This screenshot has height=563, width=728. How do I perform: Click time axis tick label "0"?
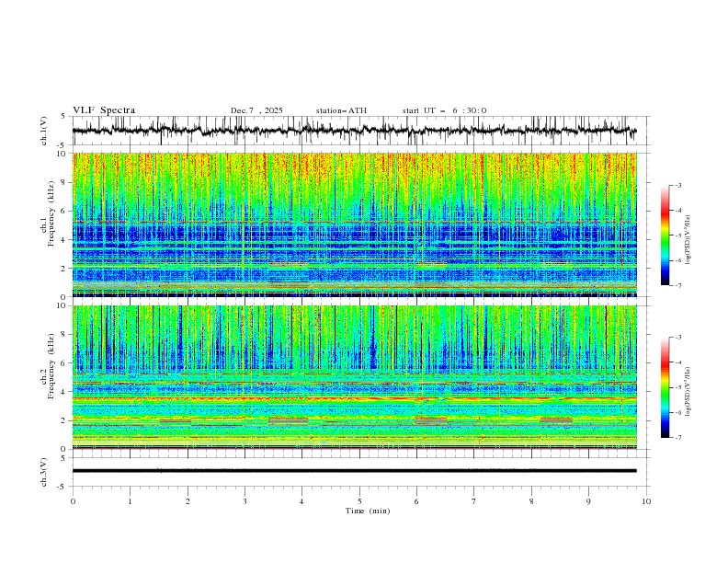point(73,501)
